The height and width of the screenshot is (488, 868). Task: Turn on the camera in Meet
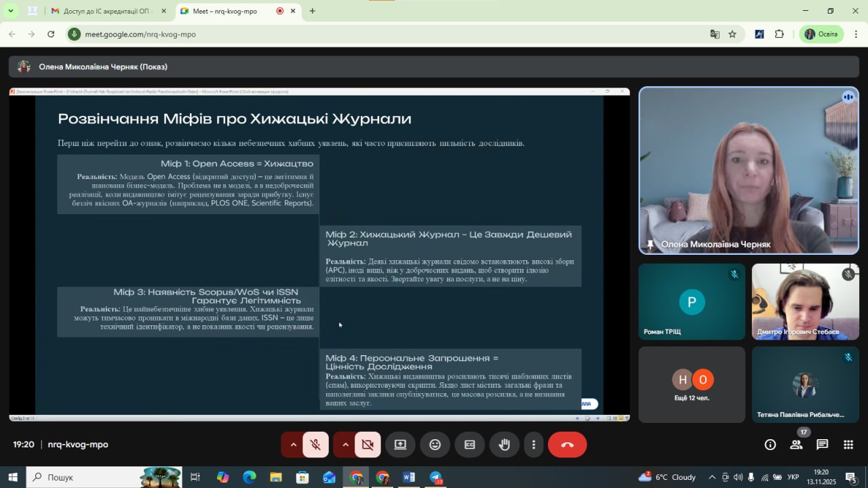click(x=368, y=445)
